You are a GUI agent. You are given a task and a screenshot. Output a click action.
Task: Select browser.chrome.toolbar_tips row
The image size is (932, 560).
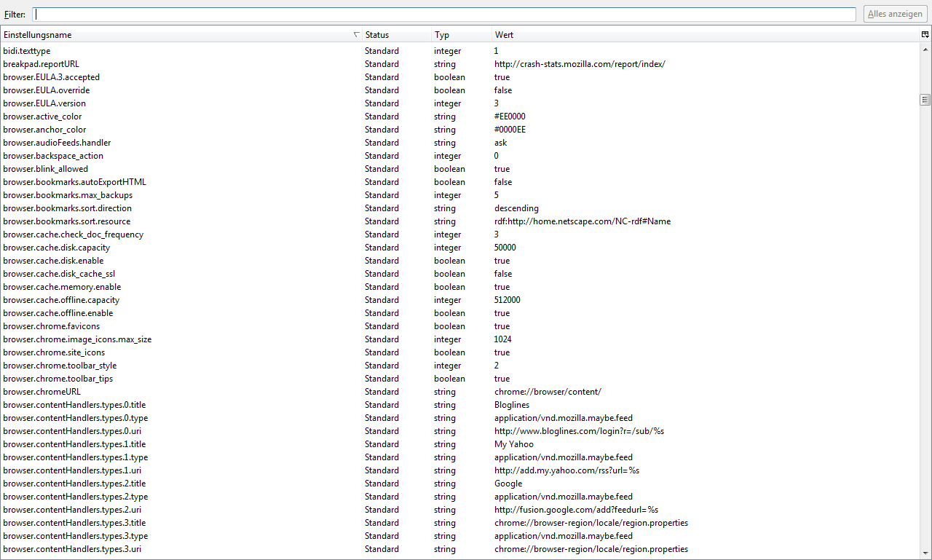tap(460, 379)
